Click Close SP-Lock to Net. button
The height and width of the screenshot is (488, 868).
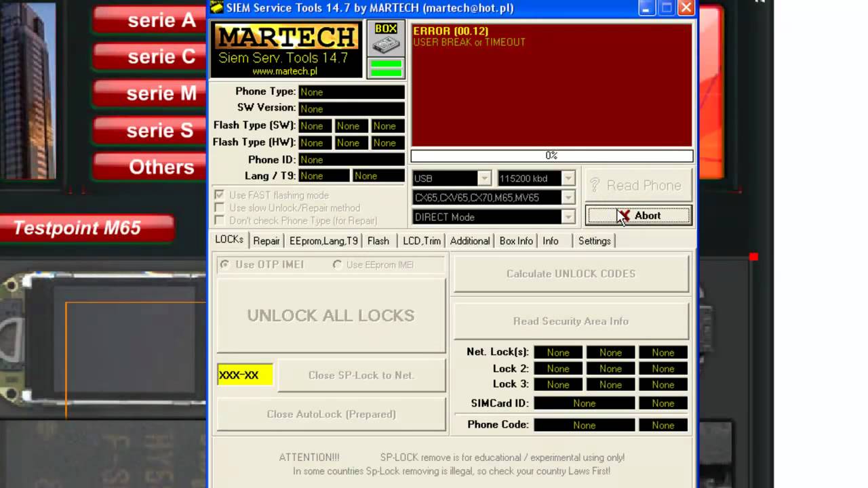click(x=361, y=375)
